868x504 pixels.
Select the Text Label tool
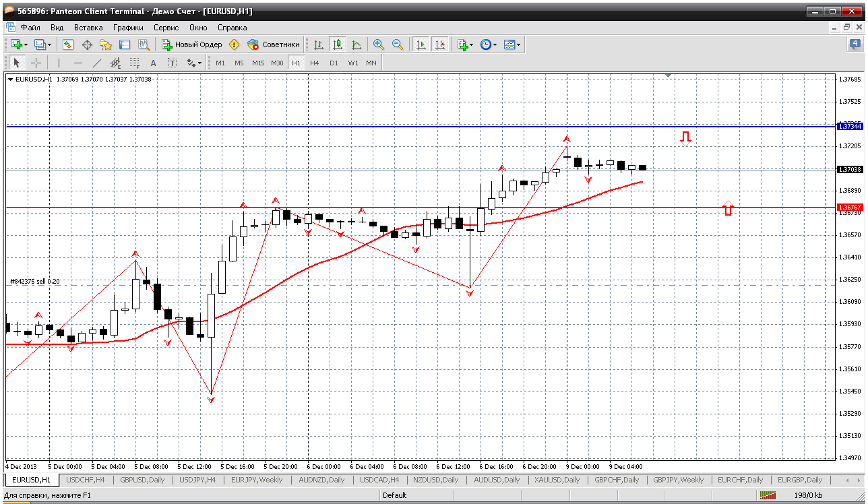172,63
